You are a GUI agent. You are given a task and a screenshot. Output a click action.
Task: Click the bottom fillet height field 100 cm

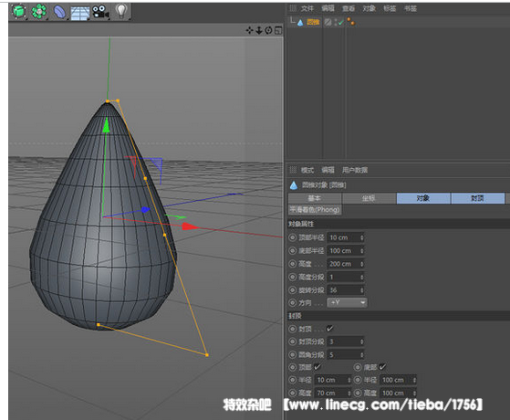point(399,393)
